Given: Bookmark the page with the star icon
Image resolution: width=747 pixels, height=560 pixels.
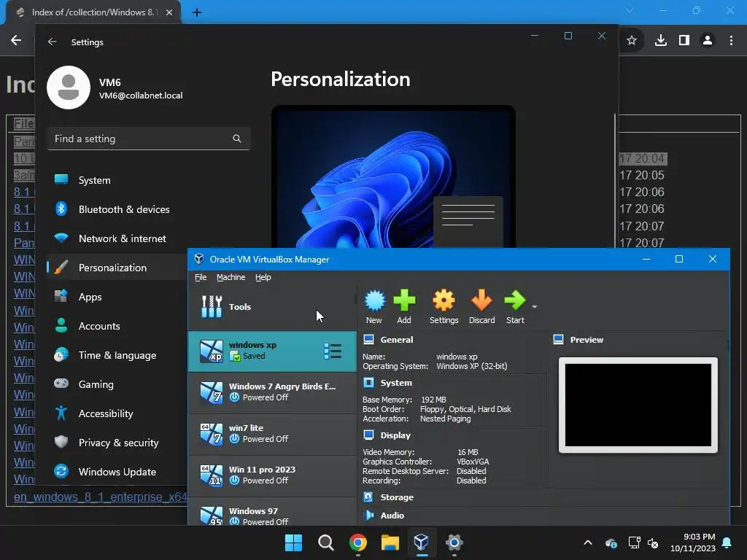Looking at the screenshot, I should pyautogui.click(x=632, y=41).
